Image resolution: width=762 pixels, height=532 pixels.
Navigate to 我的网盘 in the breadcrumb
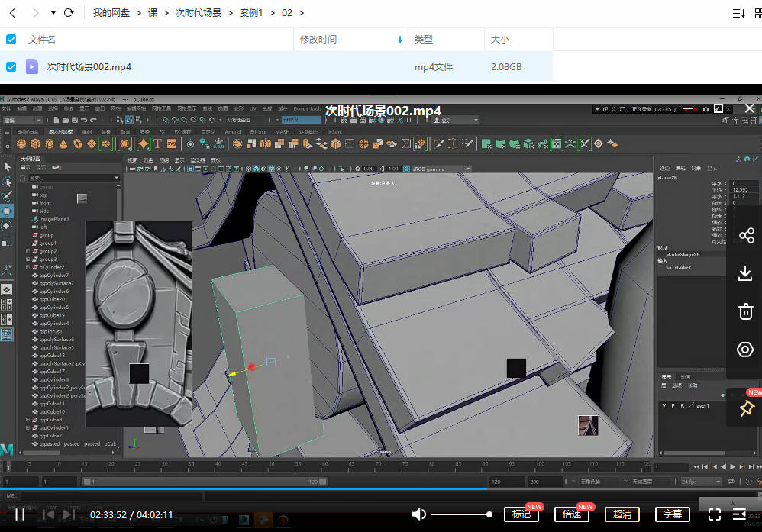coord(111,13)
